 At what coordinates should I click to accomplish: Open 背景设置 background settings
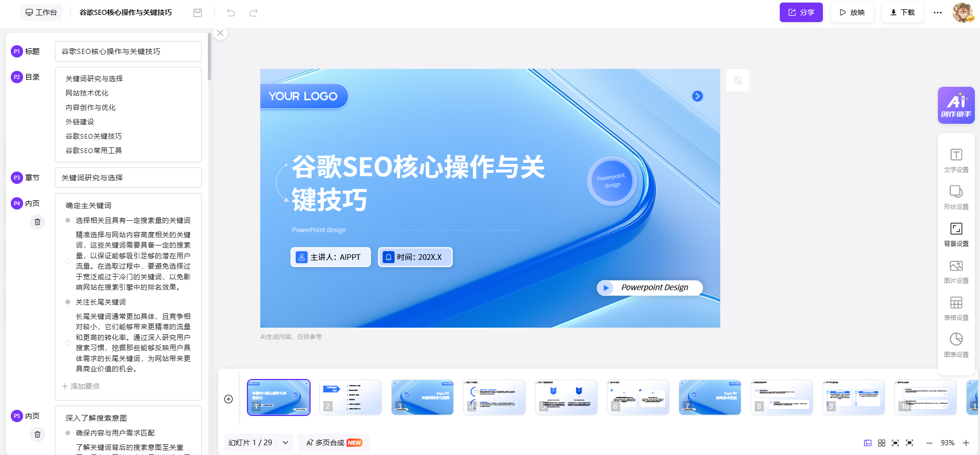click(956, 235)
